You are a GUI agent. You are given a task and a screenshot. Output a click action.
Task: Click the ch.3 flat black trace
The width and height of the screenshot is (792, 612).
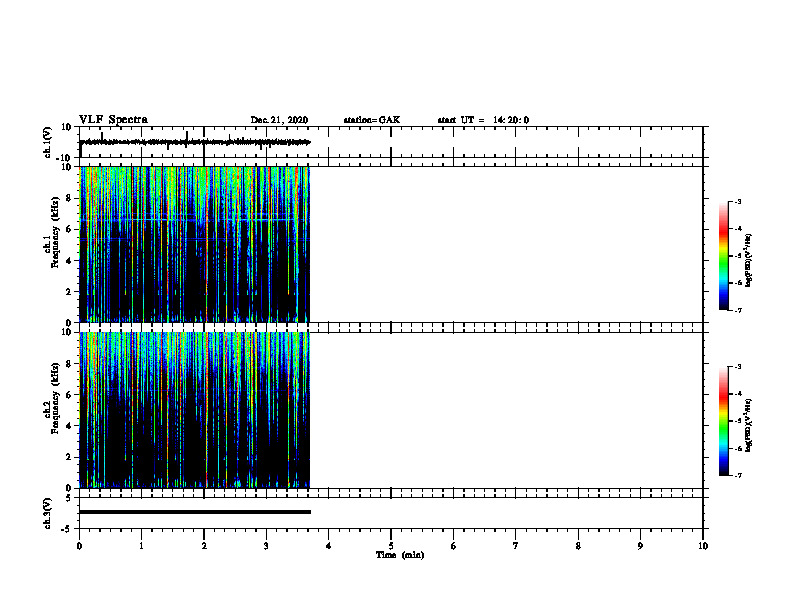tap(194, 512)
